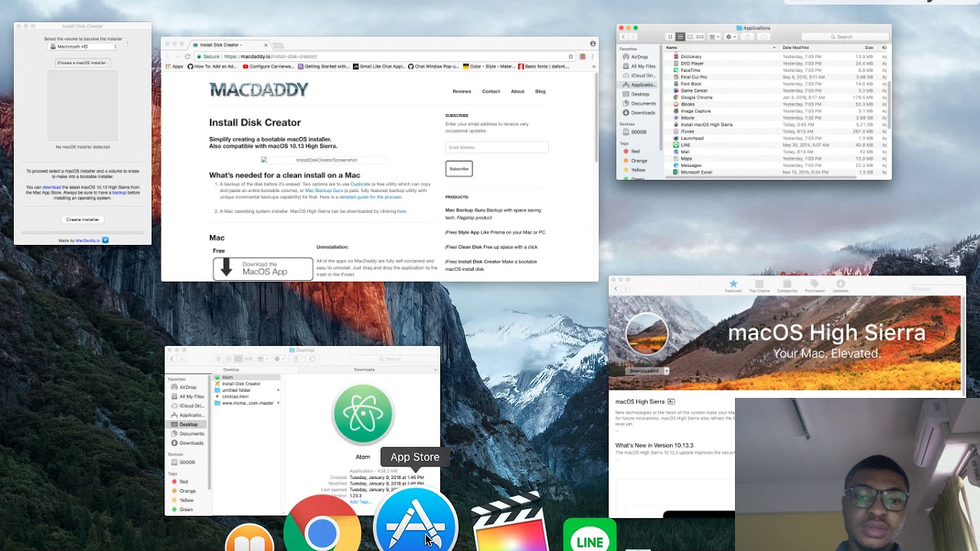This screenshot has height=551, width=980.
Task: Click the large Atom icon preview
Action: 363,413
